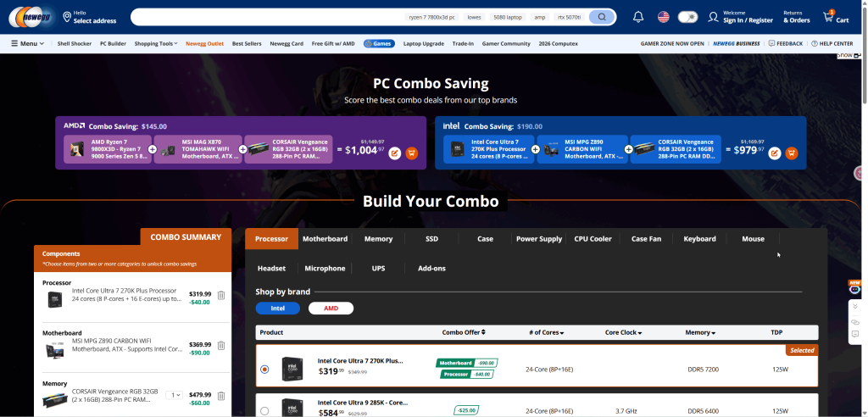Filter processors by AMD brand
This screenshot has height=417, width=868.
point(331,309)
